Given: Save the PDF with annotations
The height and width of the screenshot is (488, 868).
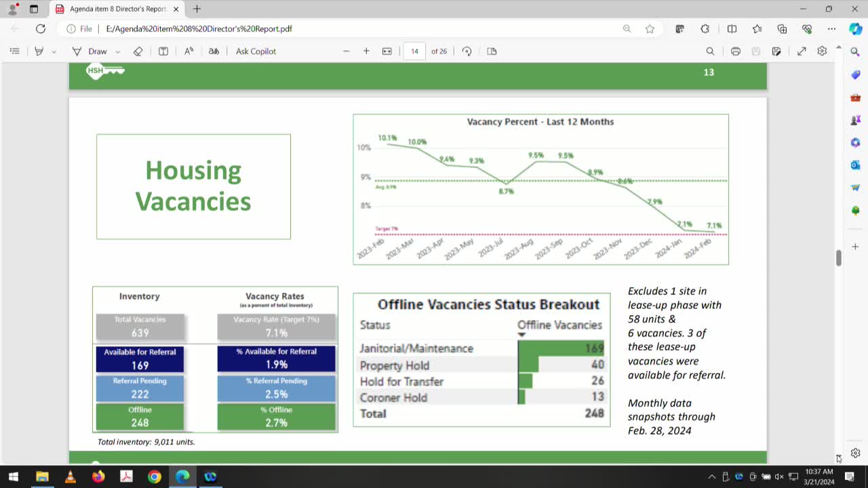Looking at the screenshot, I should (777, 51).
